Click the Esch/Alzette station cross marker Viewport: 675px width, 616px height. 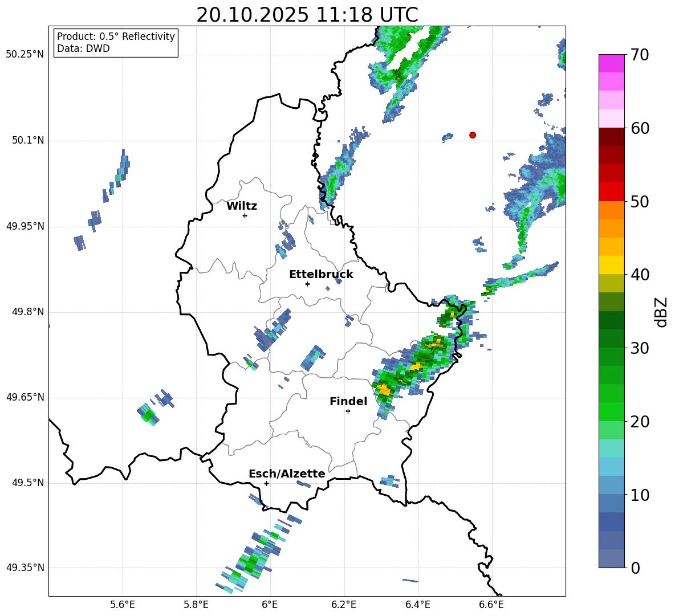(x=266, y=483)
